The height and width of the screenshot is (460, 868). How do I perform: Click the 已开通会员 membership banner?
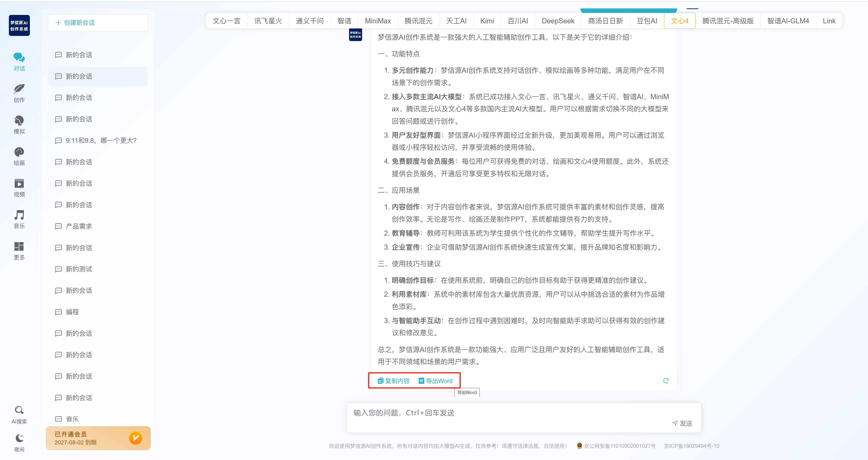pyautogui.click(x=98, y=438)
